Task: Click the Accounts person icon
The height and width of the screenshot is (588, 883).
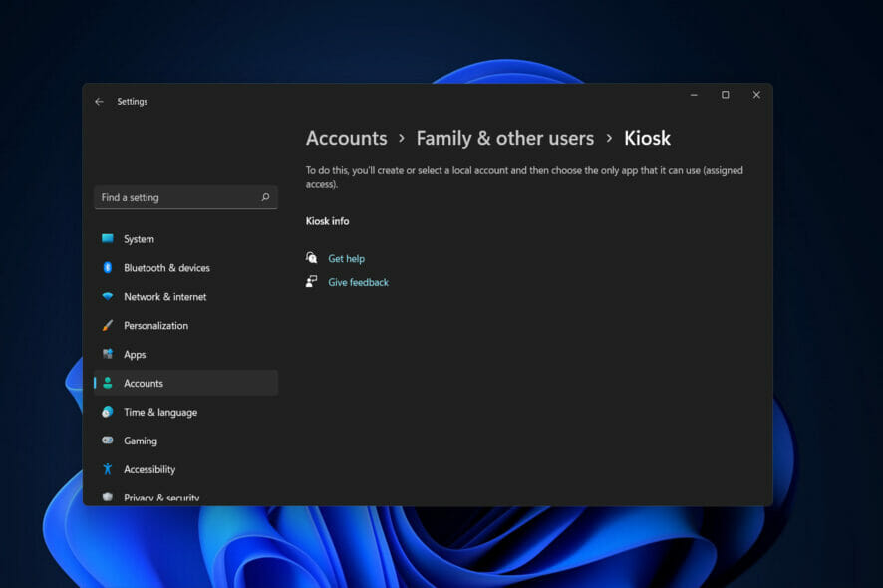Action: [x=107, y=383]
